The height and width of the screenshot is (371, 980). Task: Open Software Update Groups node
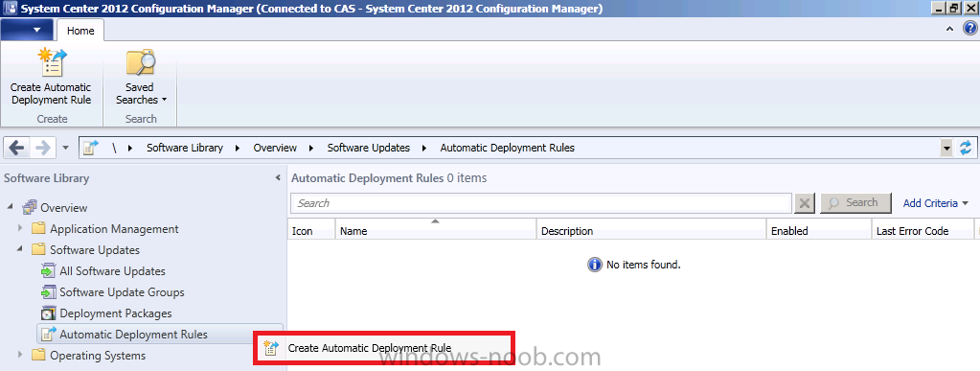click(x=122, y=292)
